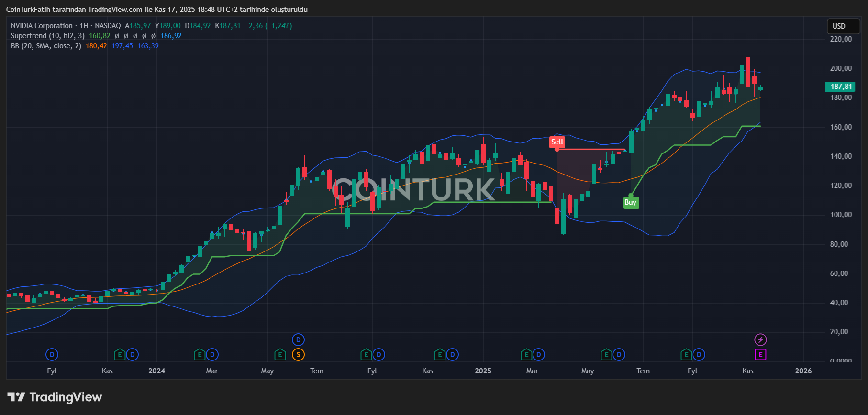Click the green Buy signal label
Image resolution: width=868 pixels, height=415 pixels.
630,202
